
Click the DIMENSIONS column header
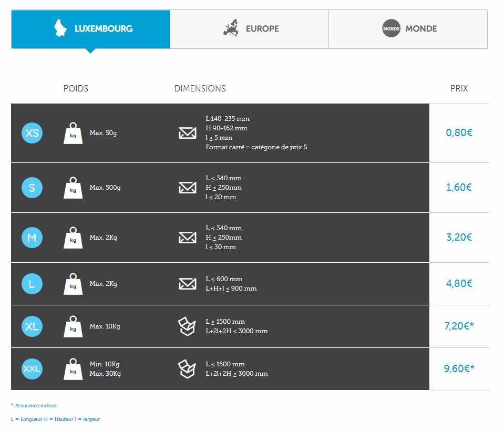pos(200,88)
